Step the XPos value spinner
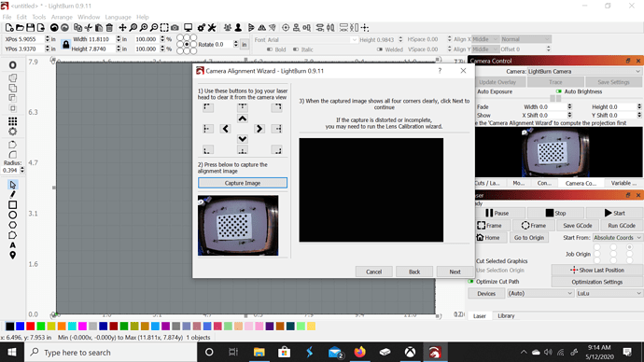644x362 pixels. click(48, 39)
